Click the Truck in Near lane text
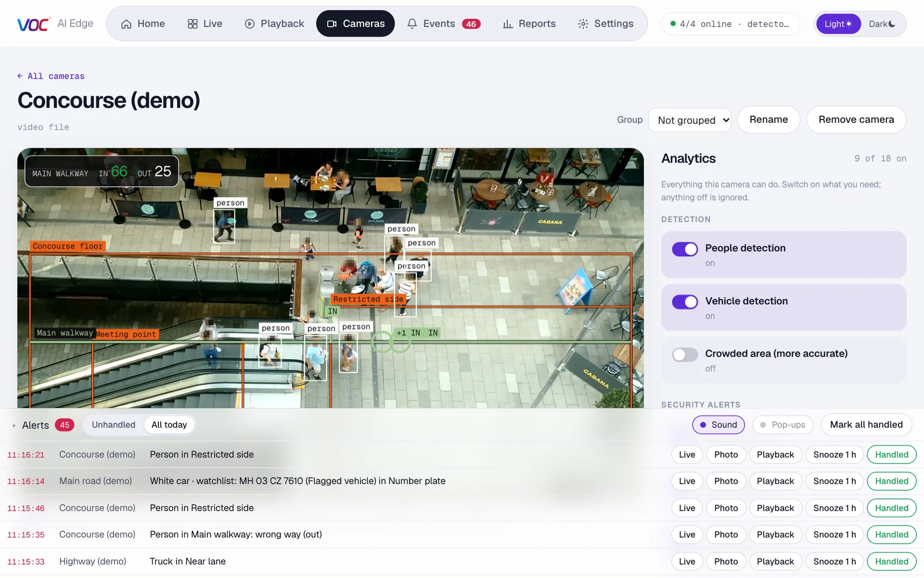This screenshot has height=578, width=924. 188,562
